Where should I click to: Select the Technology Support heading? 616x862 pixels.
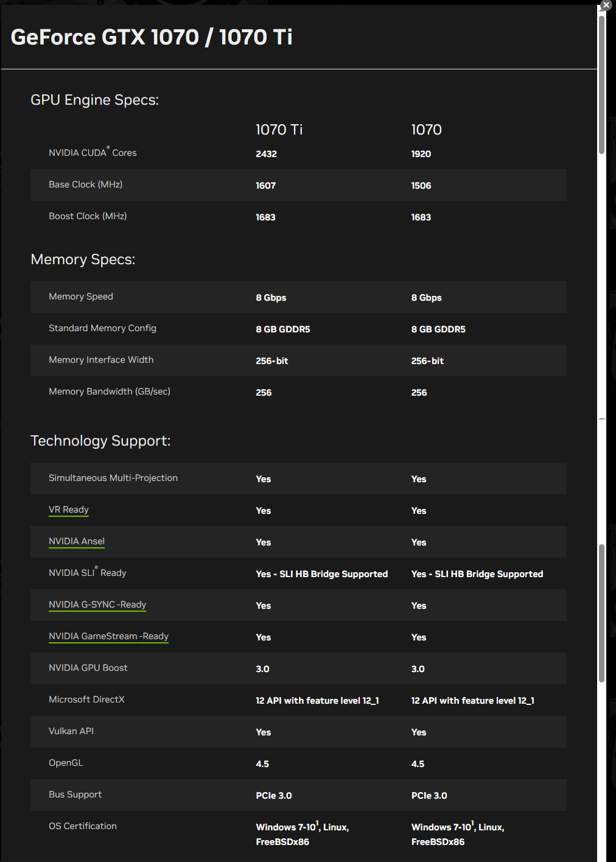[100, 441]
